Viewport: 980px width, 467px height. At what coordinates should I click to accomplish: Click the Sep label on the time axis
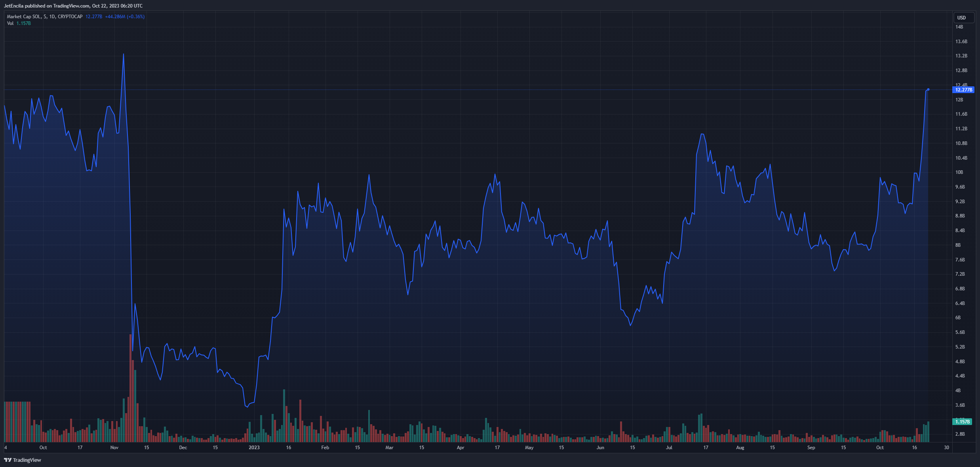(x=811, y=448)
